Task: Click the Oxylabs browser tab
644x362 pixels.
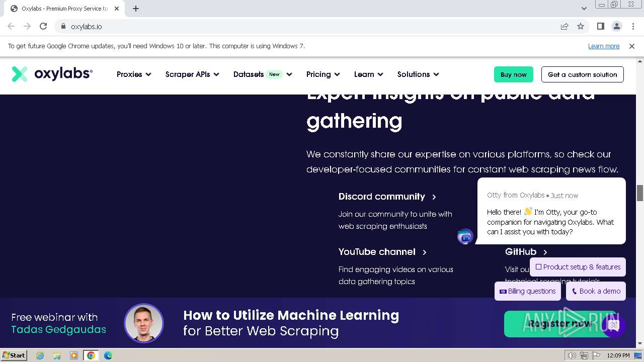Action: coord(64,9)
